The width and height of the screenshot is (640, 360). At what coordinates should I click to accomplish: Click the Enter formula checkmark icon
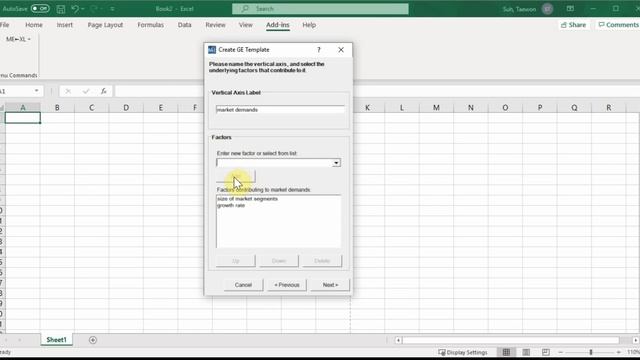86,91
